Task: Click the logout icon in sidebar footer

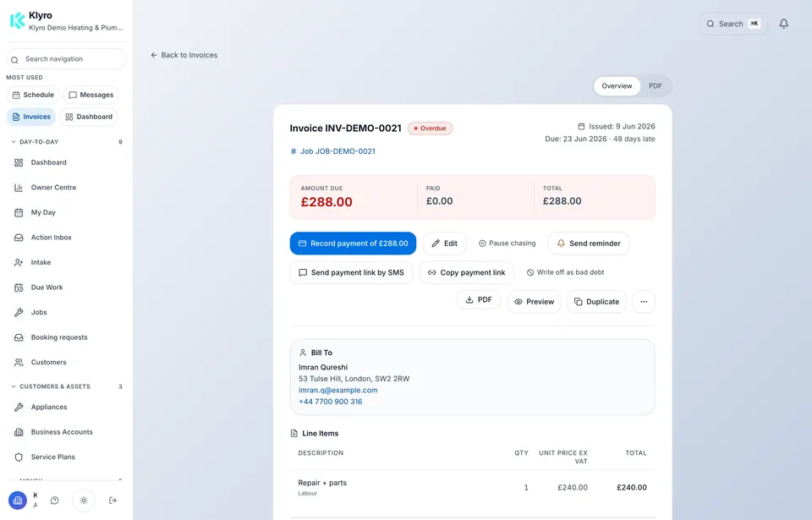Action: pyautogui.click(x=112, y=501)
